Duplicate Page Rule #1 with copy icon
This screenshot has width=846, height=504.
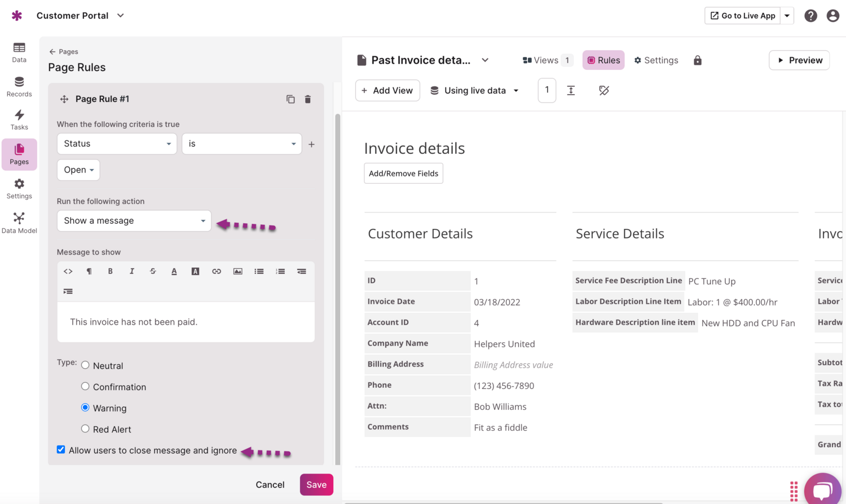pyautogui.click(x=290, y=99)
